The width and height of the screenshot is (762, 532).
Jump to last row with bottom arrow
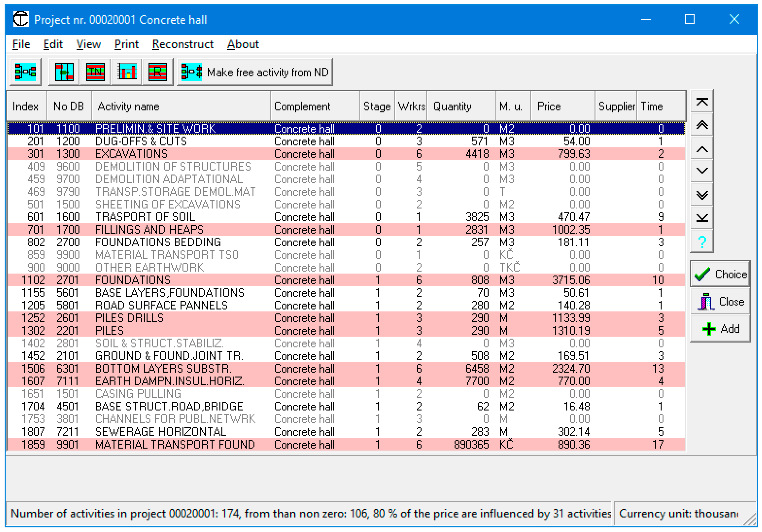click(x=702, y=218)
